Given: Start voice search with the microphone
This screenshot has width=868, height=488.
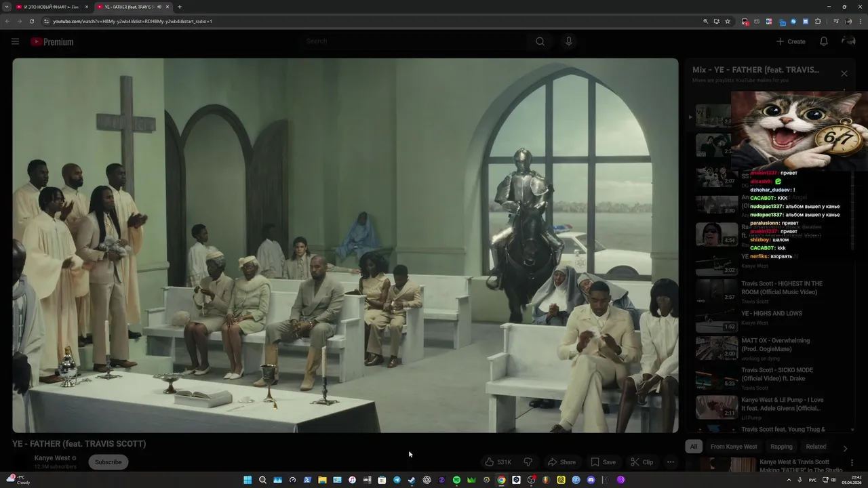Looking at the screenshot, I should (x=568, y=41).
